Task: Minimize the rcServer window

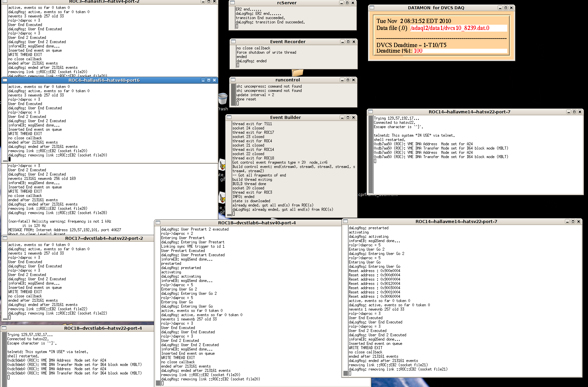Action: (341, 3)
